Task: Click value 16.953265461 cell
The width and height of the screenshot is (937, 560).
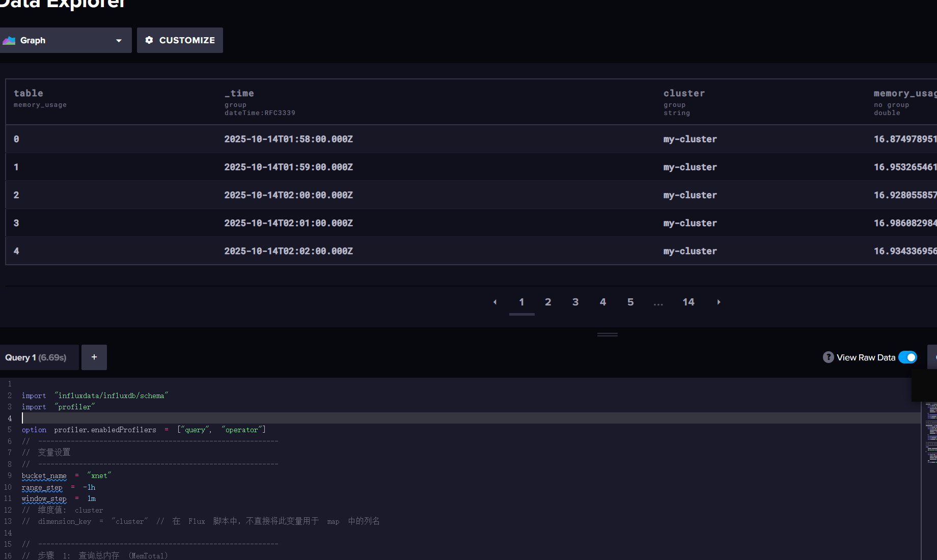Action: pyautogui.click(x=905, y=167)
